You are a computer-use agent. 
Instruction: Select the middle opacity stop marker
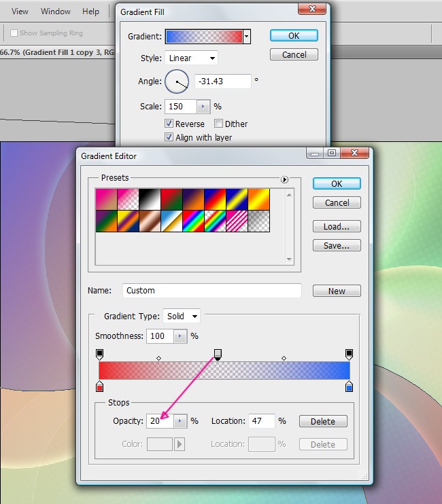(218, 354)
